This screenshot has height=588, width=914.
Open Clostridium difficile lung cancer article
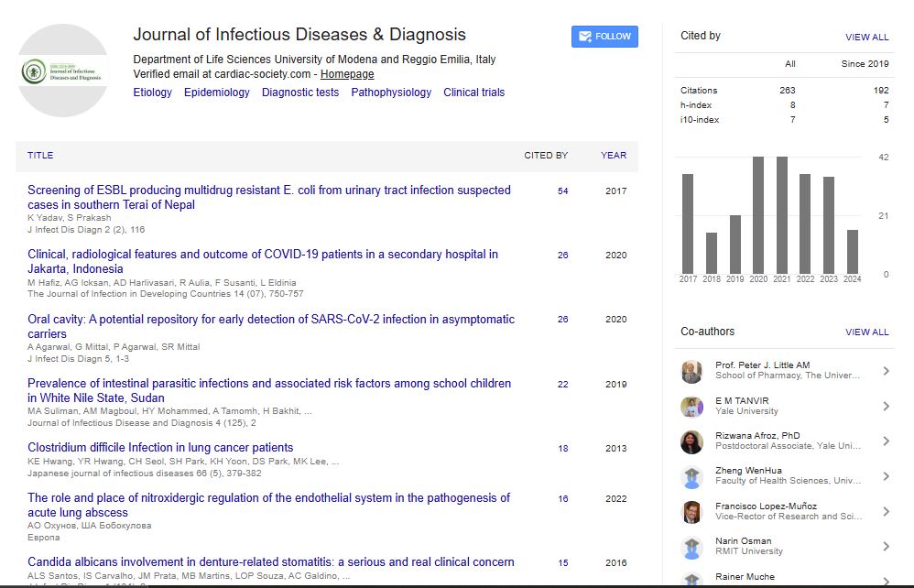160,448
